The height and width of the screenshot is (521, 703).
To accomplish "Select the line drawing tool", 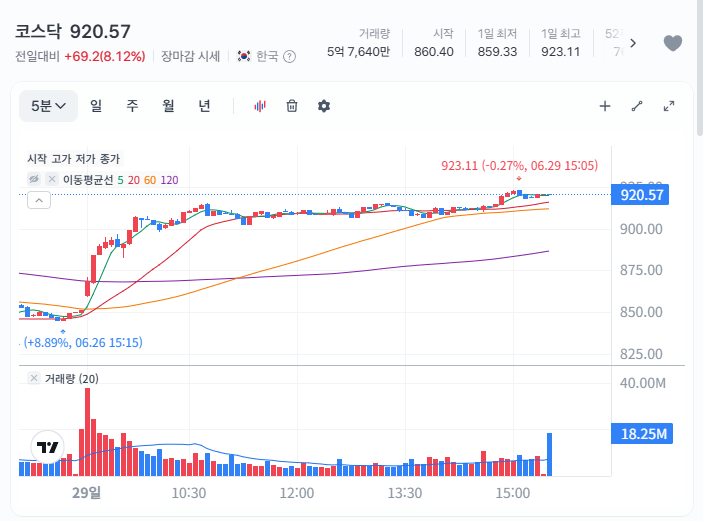I will [637, 106].
